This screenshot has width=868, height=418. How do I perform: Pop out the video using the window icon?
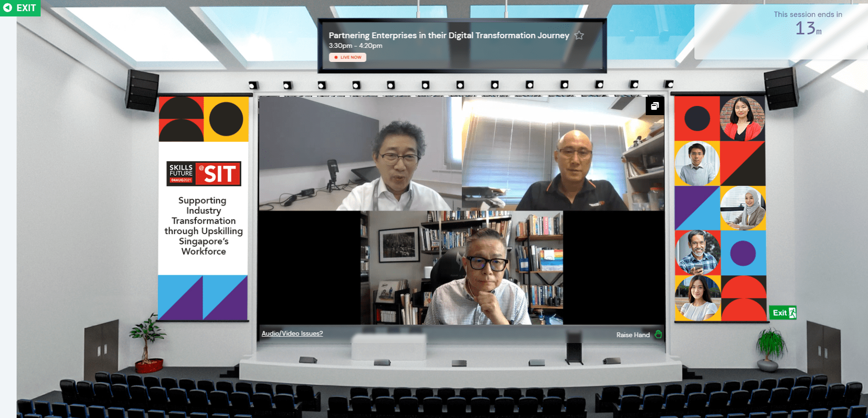coord(655,106)
